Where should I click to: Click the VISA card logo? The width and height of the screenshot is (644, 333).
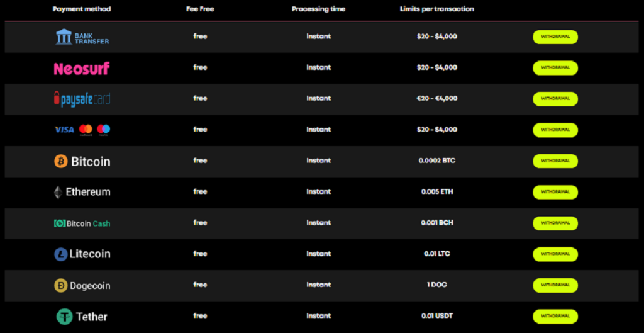65,130
